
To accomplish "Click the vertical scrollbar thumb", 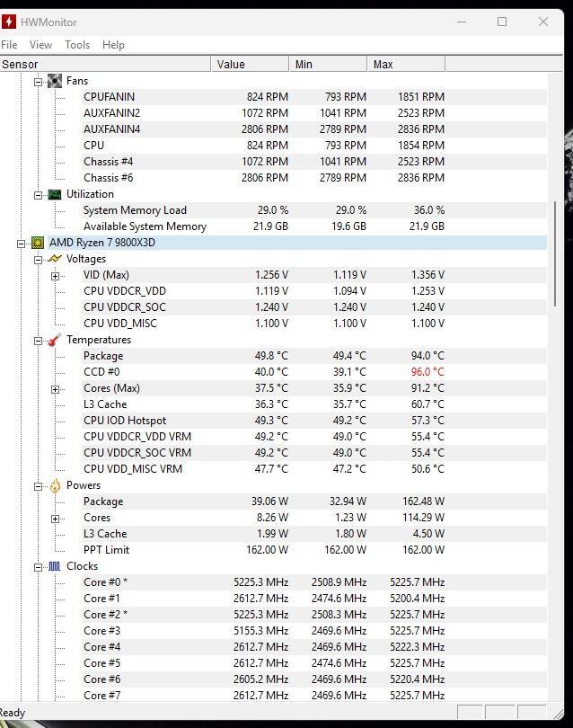I will tap(555, 253).
